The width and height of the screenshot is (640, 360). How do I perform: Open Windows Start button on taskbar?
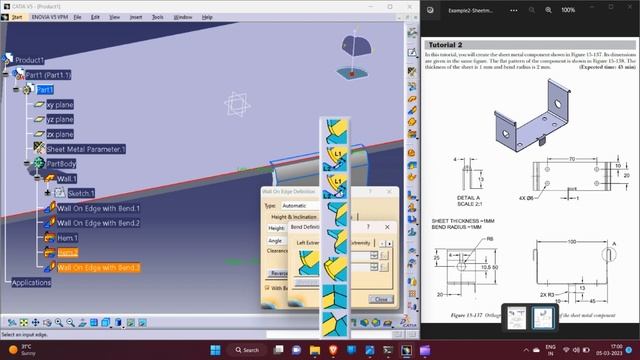click(215, 350)
